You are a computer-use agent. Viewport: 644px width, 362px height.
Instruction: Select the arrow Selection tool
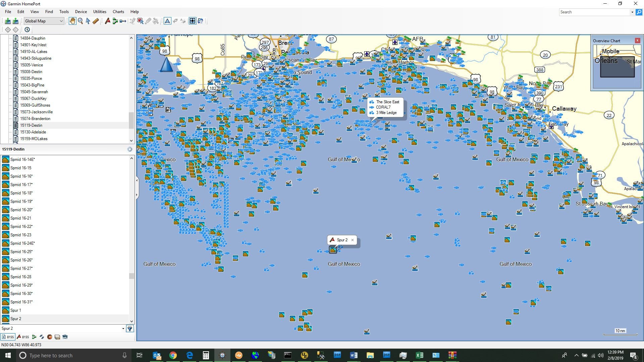click(x=88, y=21)
